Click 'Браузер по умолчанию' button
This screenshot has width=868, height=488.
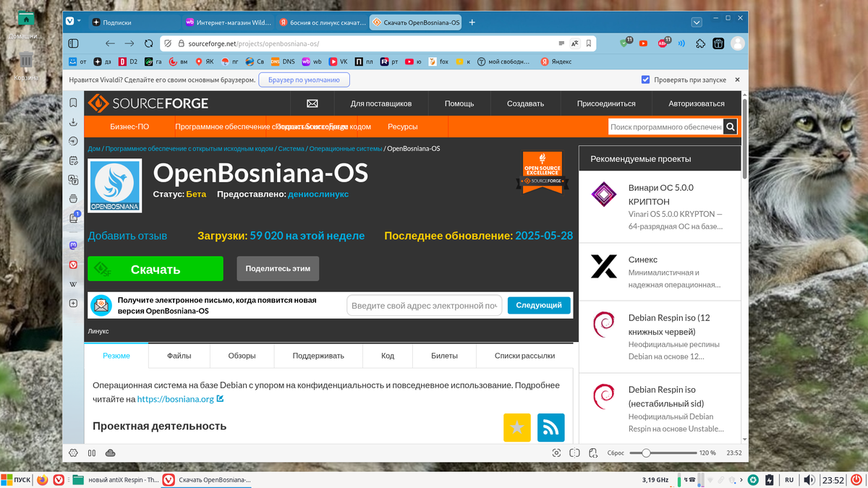click(x=305, y=80)
